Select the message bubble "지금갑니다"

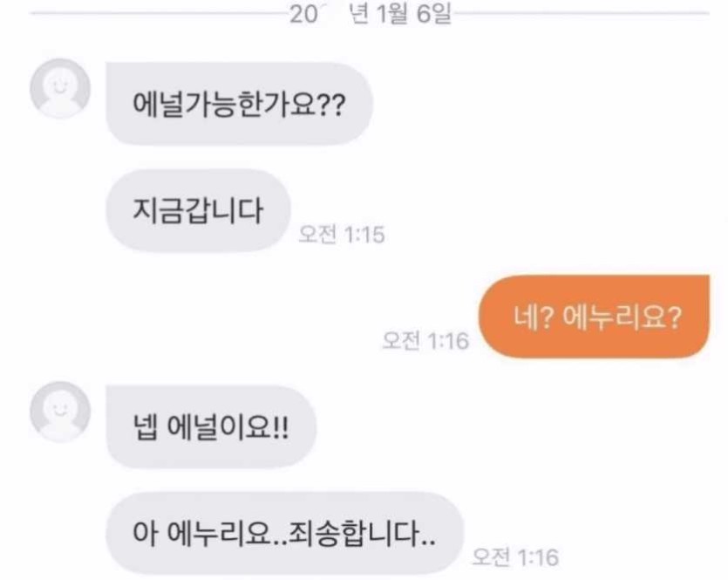(198, 210)
